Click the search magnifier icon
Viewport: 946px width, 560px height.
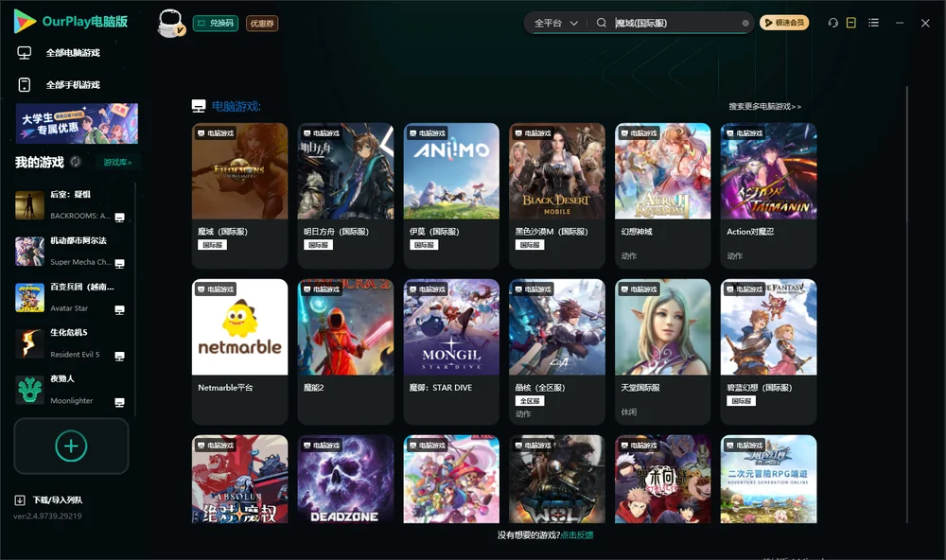click(x=601, y=23)
